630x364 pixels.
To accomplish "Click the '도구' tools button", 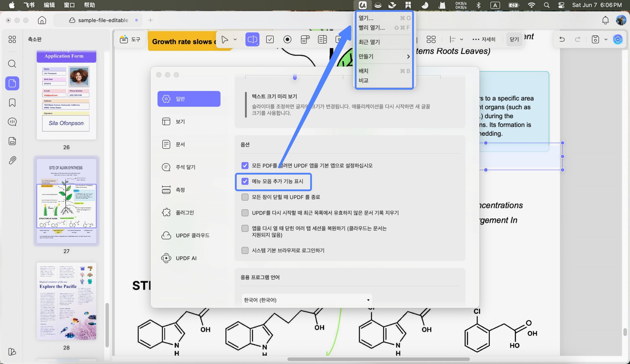I will point(130,39).
